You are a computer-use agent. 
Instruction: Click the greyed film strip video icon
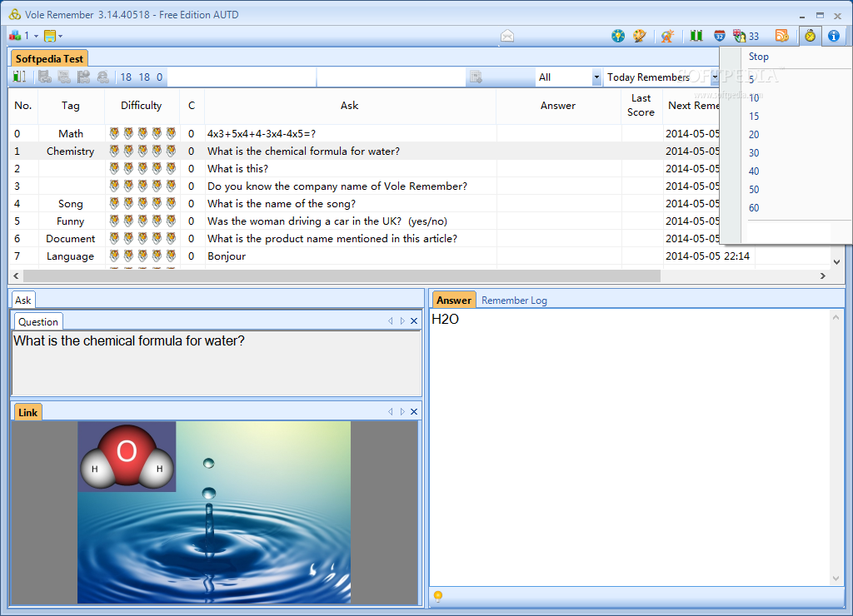(45, 77)
